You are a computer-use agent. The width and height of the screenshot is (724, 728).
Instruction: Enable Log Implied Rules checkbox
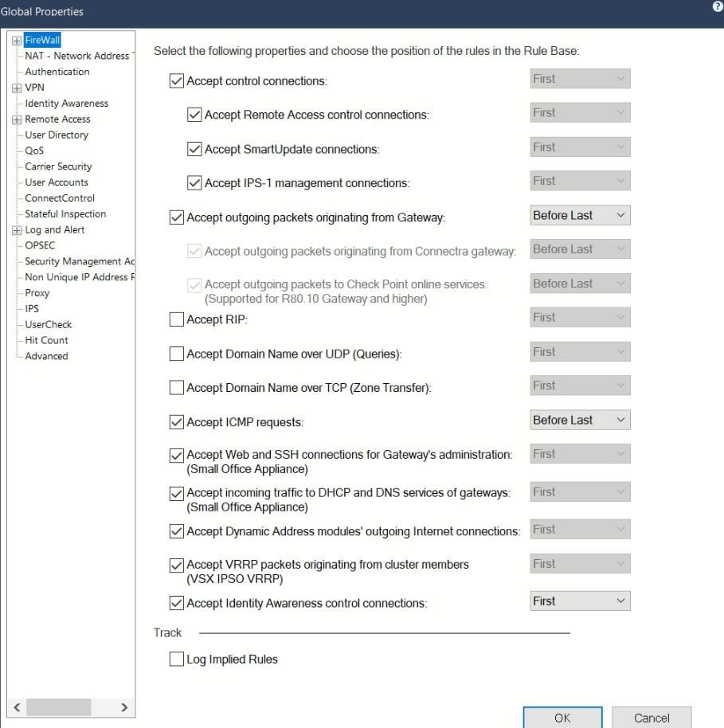(x=177, y=660)
